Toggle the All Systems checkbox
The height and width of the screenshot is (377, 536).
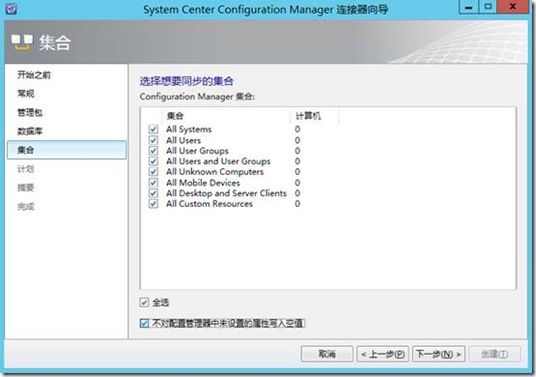tap(153, 129)
